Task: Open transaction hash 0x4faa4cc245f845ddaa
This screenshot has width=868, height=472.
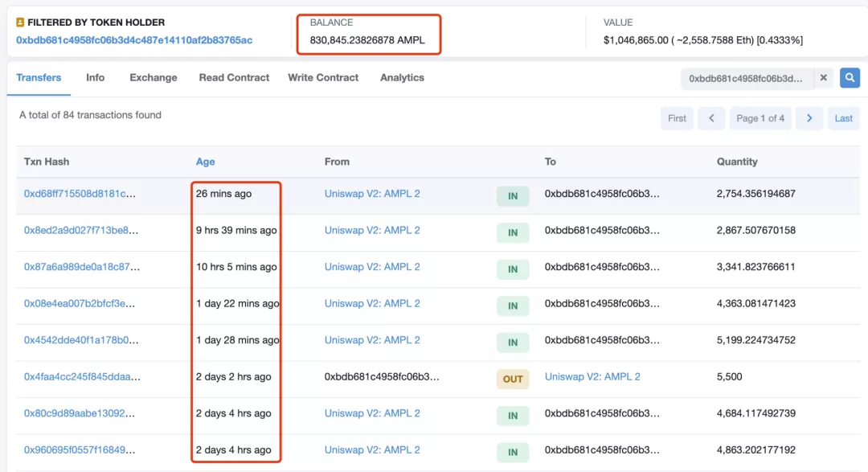Action: (80, 377)
